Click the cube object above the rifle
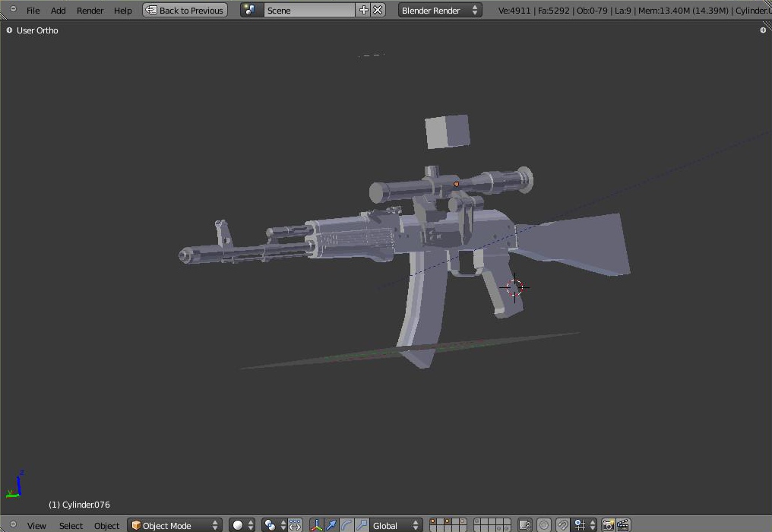This screenshot has width=772, height=532. tap(447, 131)
